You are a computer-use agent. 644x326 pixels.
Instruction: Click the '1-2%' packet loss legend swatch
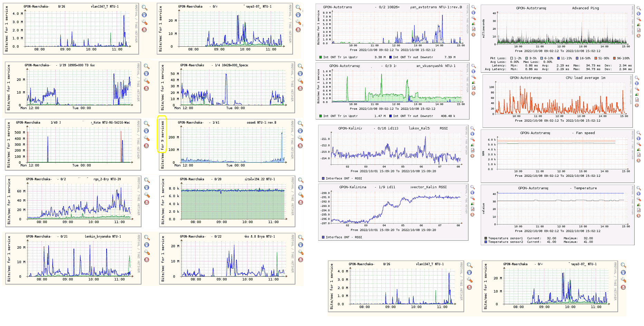click(512, 58)
